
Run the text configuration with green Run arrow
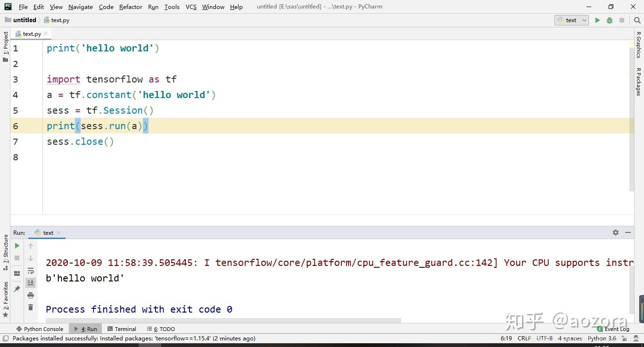click(597, 20)
